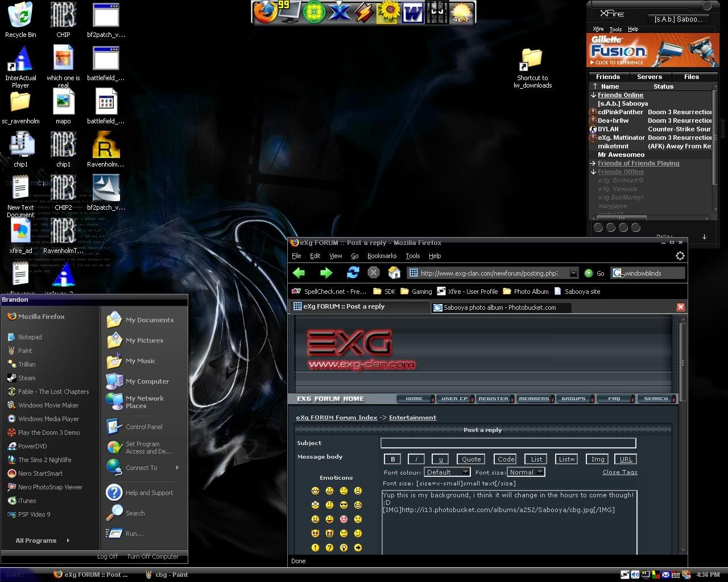Select the Ravenholm R shortcut icon
Viewport: 728px width, 582px height.
(106, 150)
